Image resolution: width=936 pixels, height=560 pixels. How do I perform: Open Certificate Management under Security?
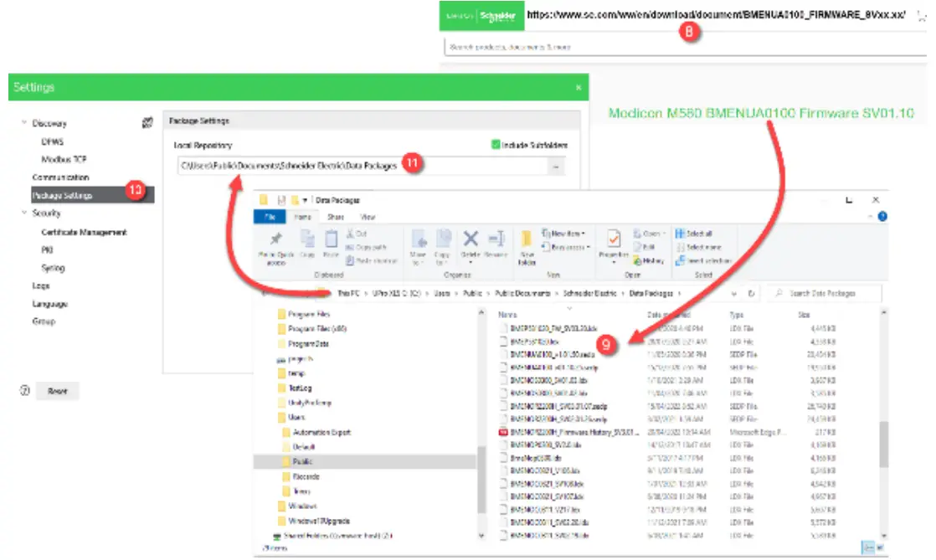coord(84,232)
